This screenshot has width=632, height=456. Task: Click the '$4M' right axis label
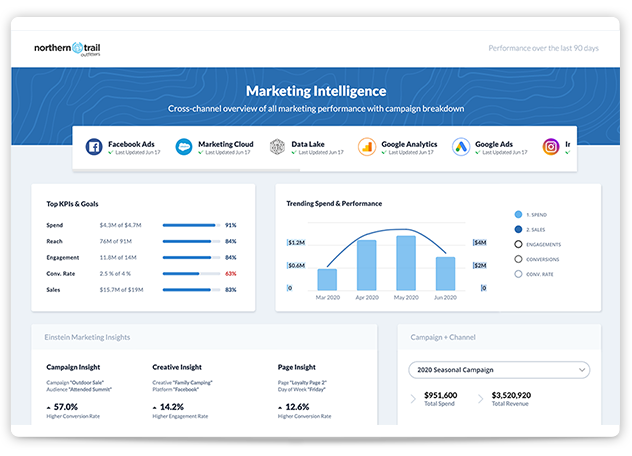point(480,243)
